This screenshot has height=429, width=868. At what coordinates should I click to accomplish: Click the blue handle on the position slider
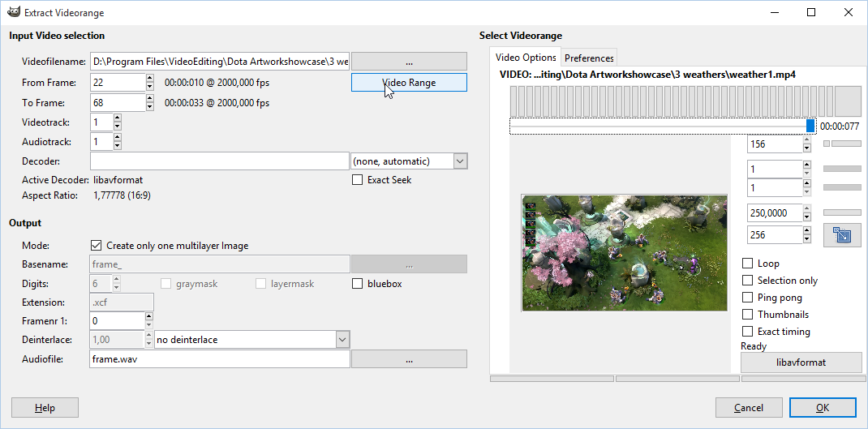pos(810,126)
